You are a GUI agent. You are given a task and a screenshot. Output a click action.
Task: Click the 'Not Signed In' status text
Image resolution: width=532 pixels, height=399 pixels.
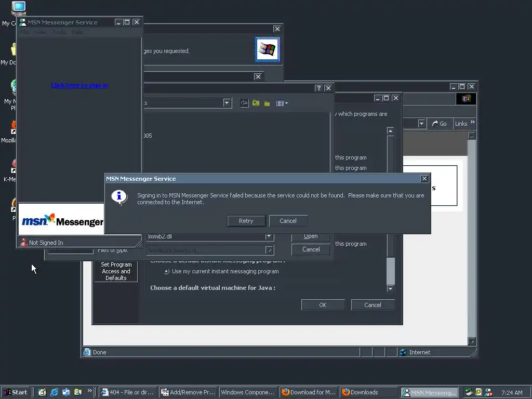coord(46,243)
